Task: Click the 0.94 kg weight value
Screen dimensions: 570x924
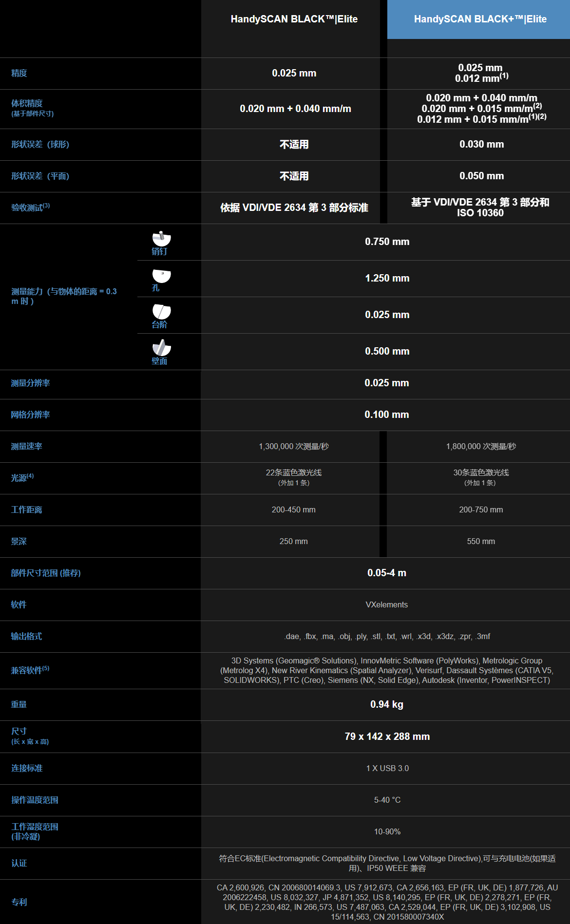Action: [387, 704]
